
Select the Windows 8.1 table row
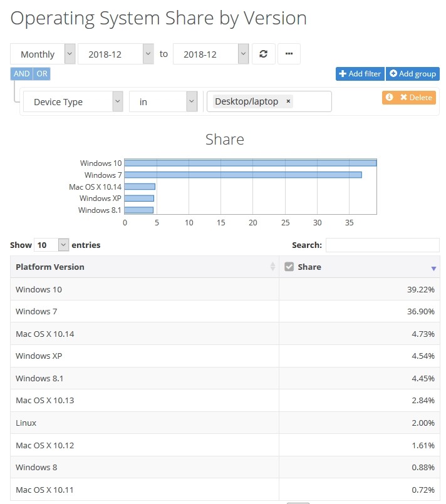(225, 378)
